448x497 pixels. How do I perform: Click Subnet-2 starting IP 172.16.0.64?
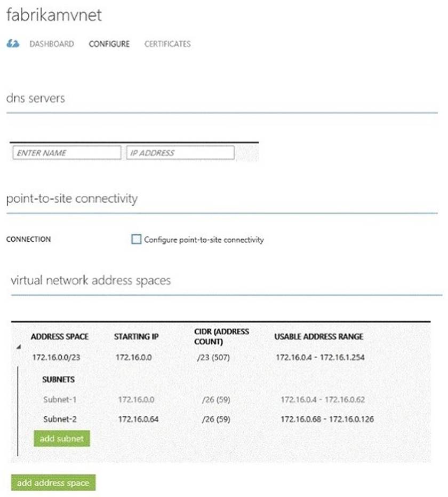coord(137,419)
